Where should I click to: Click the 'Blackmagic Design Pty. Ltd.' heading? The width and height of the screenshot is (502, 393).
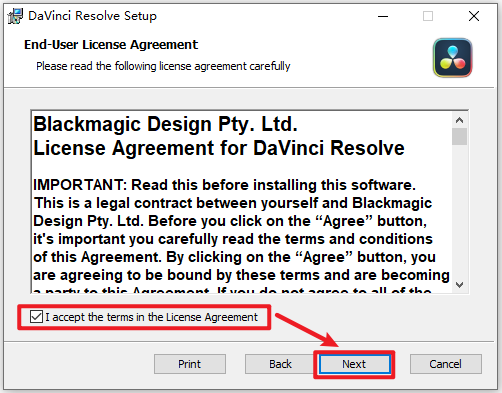[165, 124]
